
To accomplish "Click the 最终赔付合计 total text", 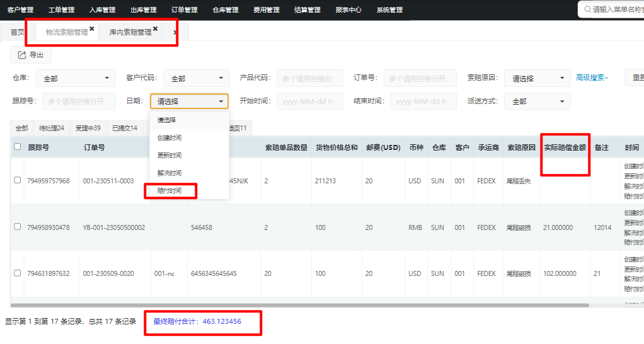I will (x=197, y=321).
